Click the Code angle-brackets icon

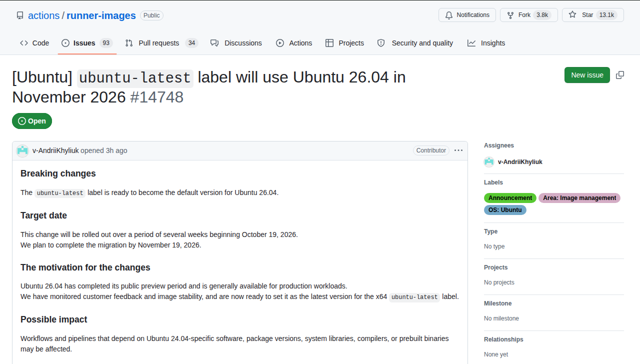(x=24, y=43)
